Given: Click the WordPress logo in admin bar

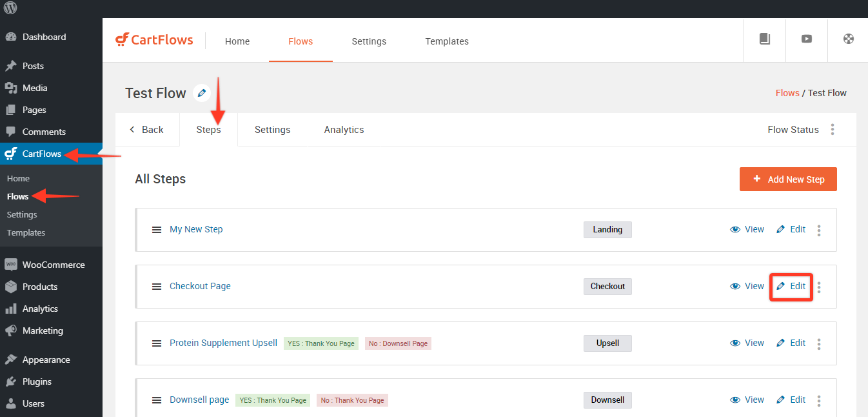Looking at the screenshot, I should 10,8.
